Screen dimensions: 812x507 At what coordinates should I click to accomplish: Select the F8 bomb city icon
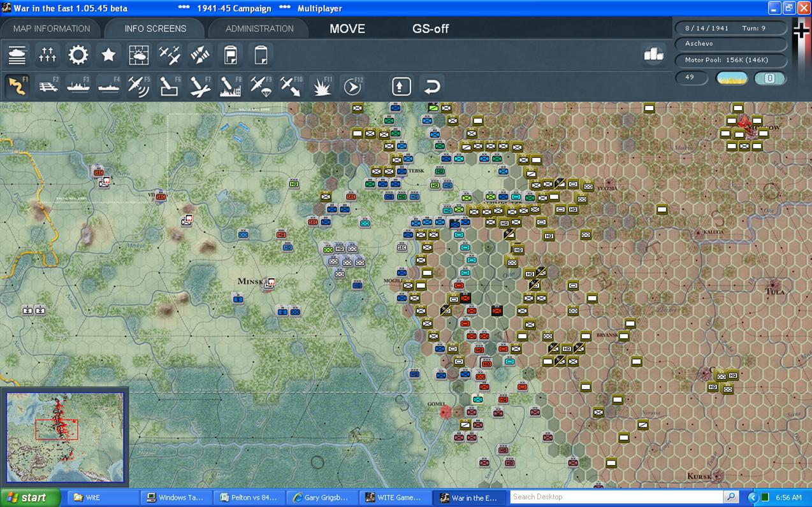pos(230,86)
